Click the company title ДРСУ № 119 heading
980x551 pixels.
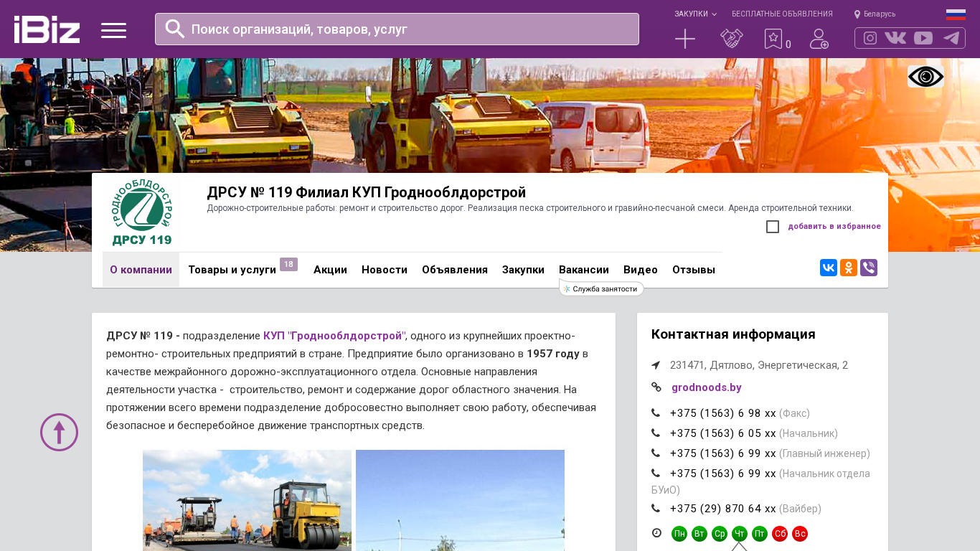pos(367,192)
